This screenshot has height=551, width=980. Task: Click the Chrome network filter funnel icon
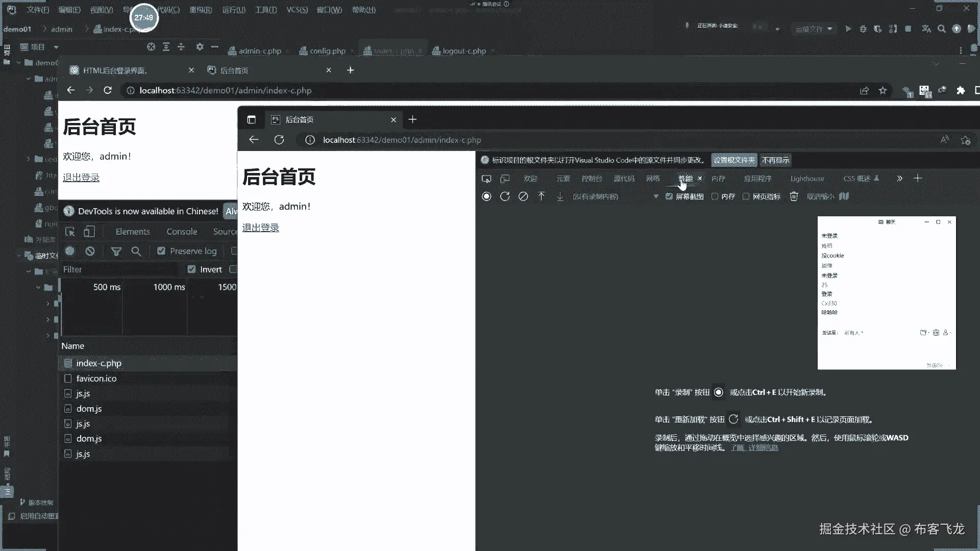(x=116, y=251)
